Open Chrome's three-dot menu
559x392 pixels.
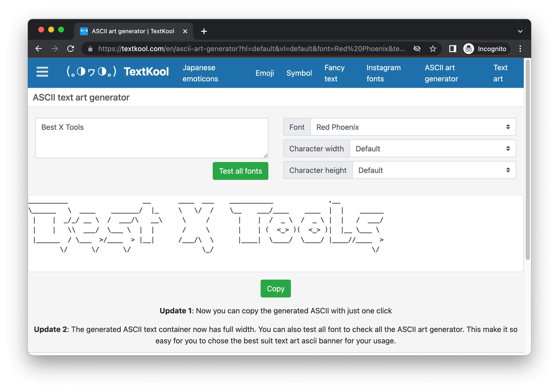[x=520, y=49]
